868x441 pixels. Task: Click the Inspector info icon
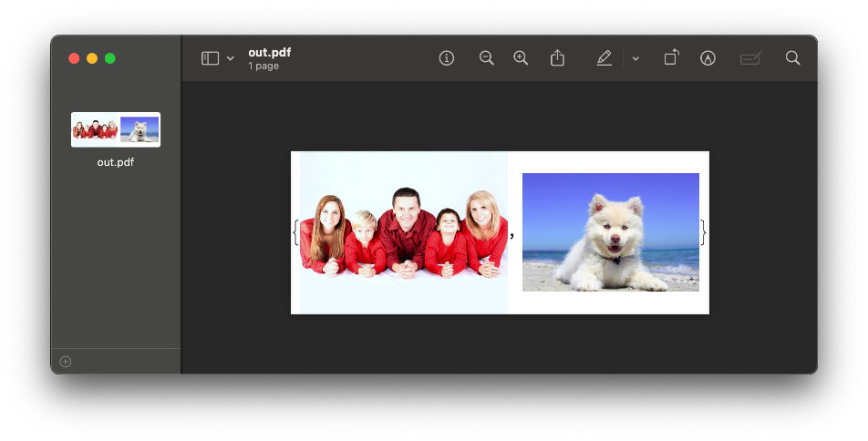pyautogui.click(x=447, y=58)
